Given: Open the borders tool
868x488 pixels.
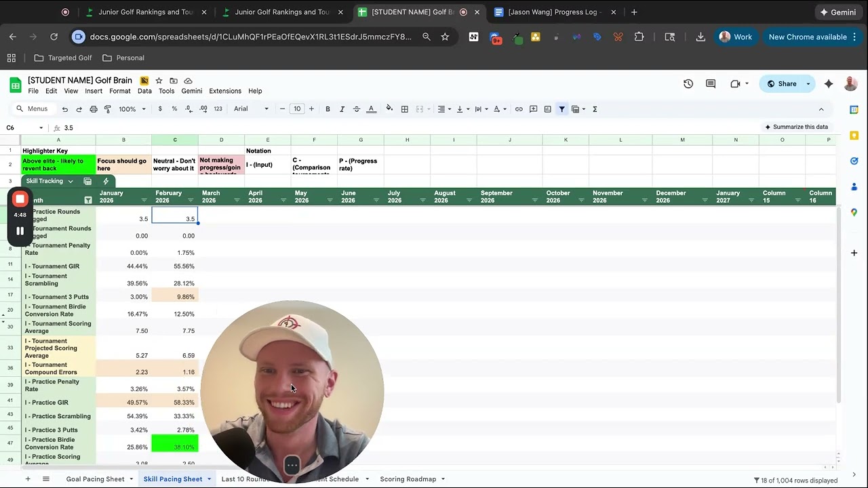Looking at the screenshot, I should (404, 109).
